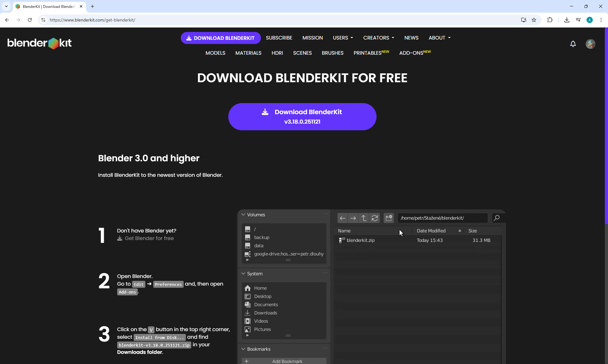Screen dimensions: 608x364
Task: Open view site information icon
Action: click(x=43, y=20)
